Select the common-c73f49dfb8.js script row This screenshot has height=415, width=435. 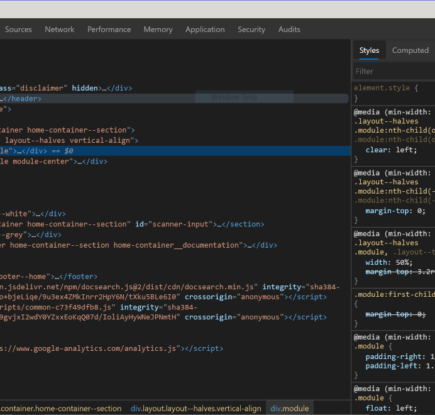pos(175,312)
